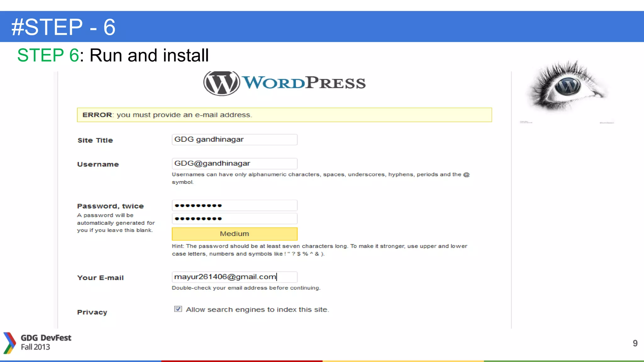Focus the Your E-mail input field
The image size is (644, 362).
(235, 277)
